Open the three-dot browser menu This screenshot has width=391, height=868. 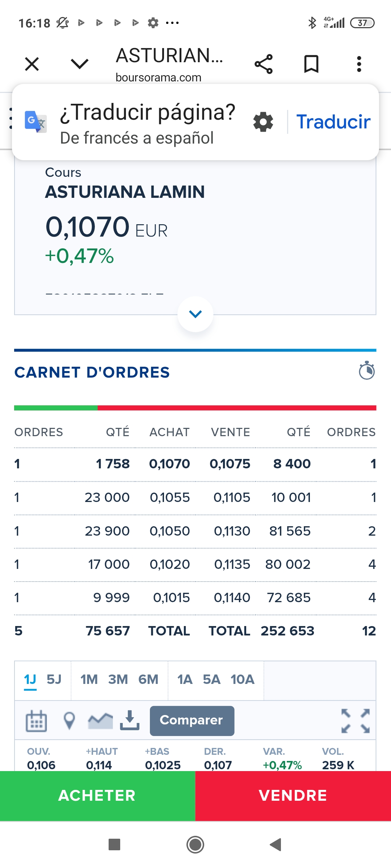click(x=359, y=64)
